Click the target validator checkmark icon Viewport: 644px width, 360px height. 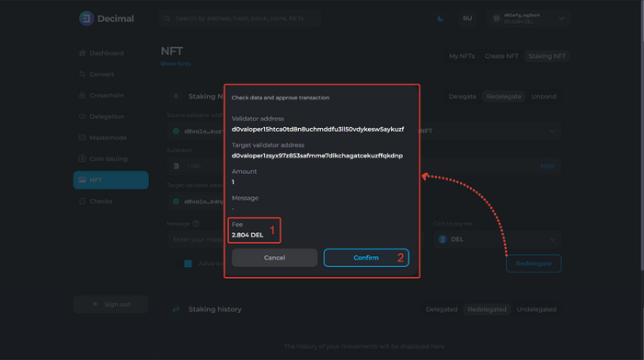click(177, 202)
